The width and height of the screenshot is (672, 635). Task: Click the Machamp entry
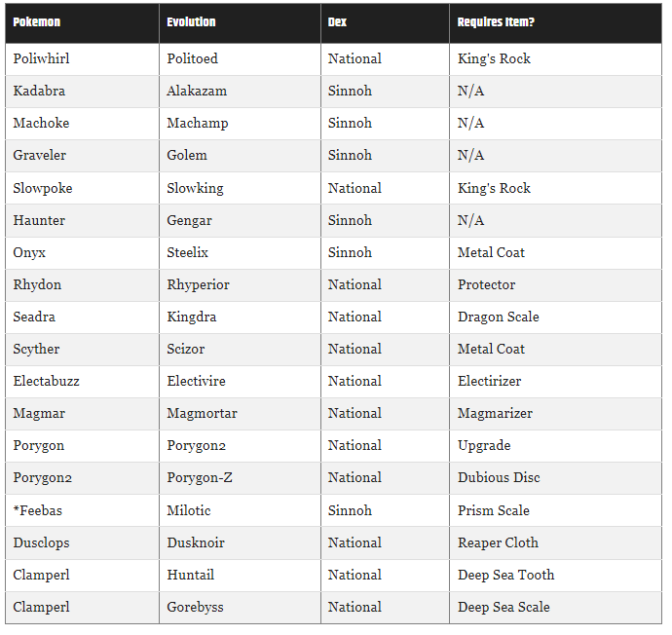(x=200, y=123)
